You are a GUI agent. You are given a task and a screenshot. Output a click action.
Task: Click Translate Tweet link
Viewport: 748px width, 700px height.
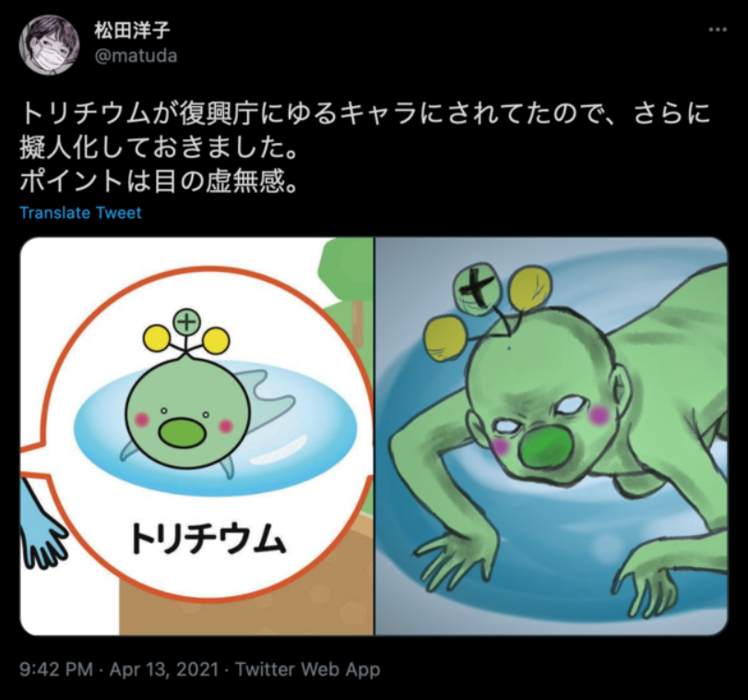(x=80, y=213)
